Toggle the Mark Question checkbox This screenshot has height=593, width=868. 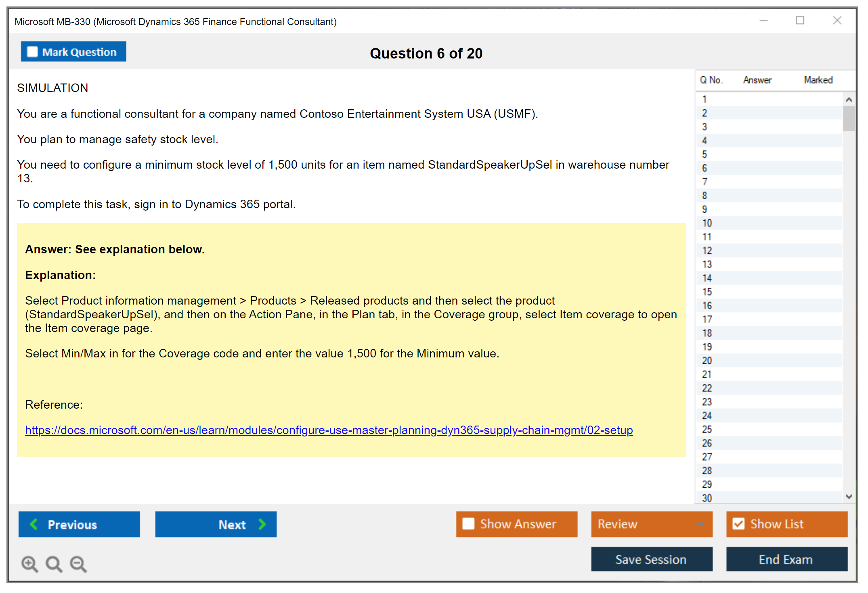(32, 52)
